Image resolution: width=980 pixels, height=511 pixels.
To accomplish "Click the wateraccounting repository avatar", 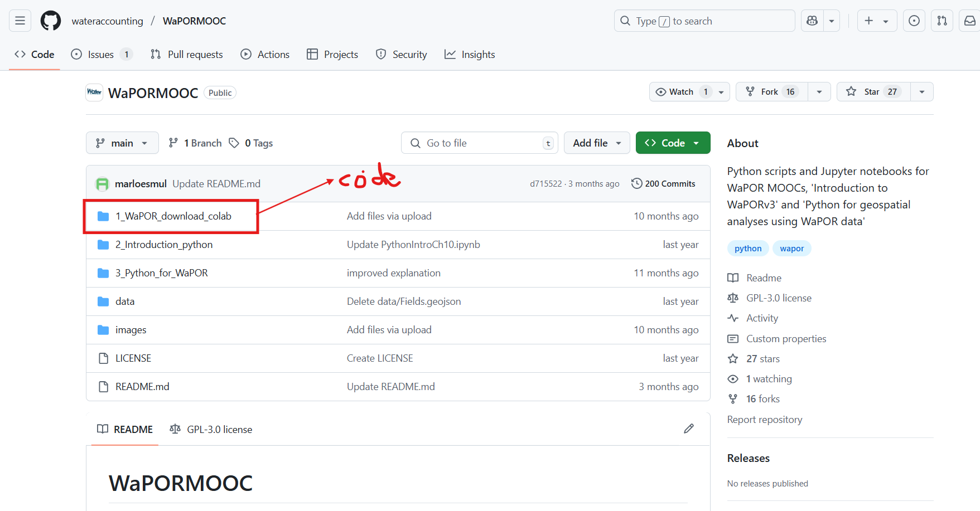I will pos(94,93).
